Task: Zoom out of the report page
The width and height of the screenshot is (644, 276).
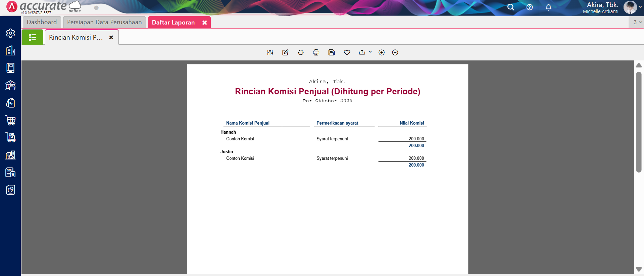Action: click(395, 52)
